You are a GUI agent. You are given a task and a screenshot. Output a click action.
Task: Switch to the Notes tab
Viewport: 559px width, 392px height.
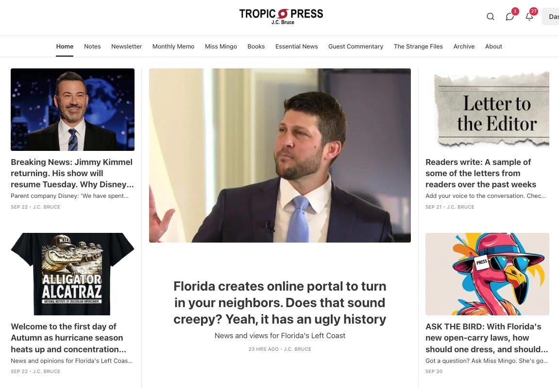pos(92,46)
